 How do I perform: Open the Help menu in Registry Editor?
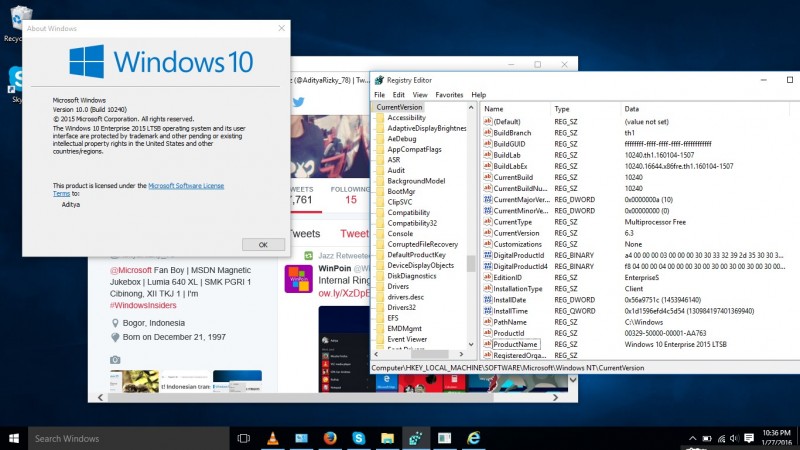(479, 95)
